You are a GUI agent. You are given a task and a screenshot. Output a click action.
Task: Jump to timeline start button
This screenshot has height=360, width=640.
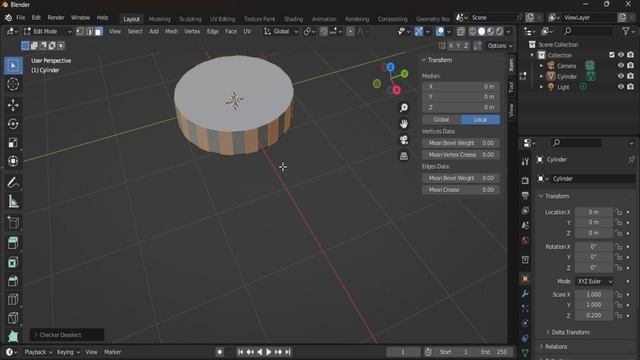click(240, 352)
